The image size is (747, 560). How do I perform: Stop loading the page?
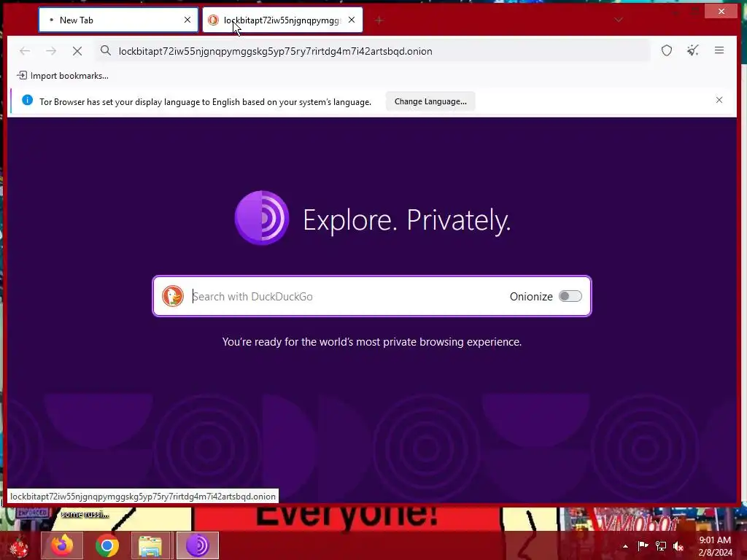tap(77, 51)
